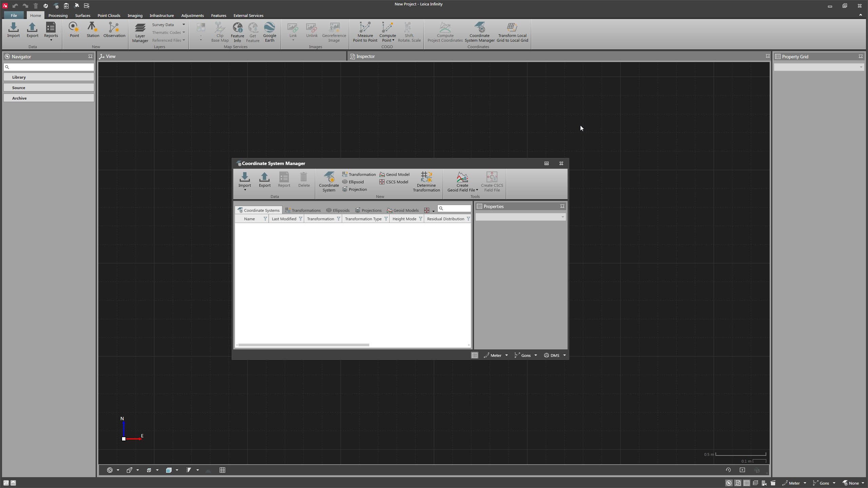Toggle Name column filter icon

pyautogui.click(x=265, y=219)
